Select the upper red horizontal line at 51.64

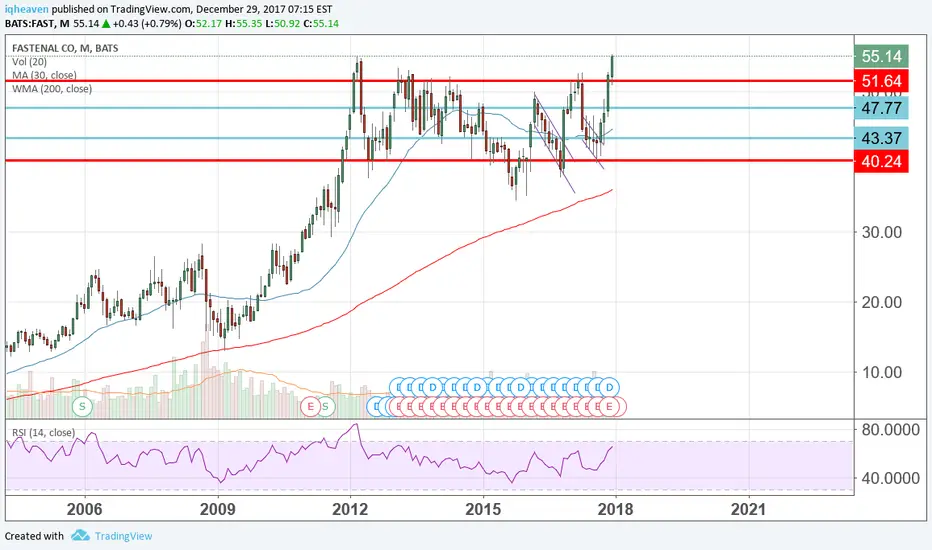point(430,81)
